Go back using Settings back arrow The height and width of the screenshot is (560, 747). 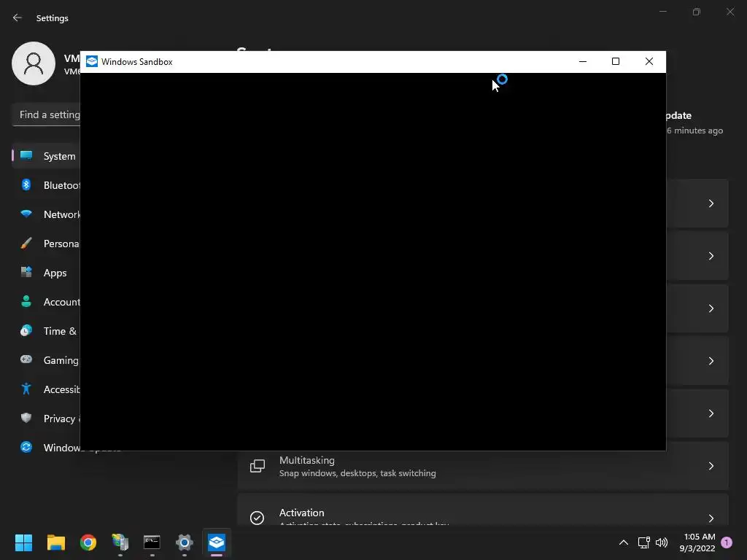tap(18, 17)
